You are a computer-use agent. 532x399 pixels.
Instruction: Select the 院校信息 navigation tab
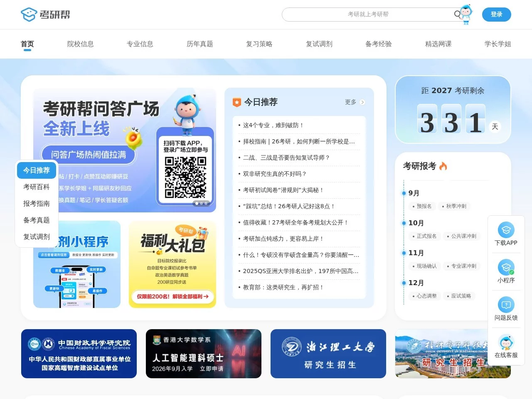click(x=80, y=44)
